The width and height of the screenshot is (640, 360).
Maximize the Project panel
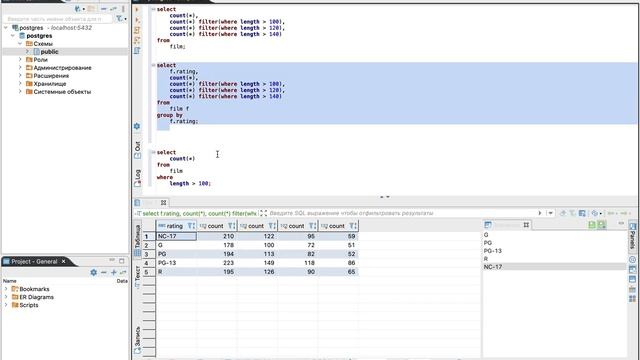[x=122, y=261]
